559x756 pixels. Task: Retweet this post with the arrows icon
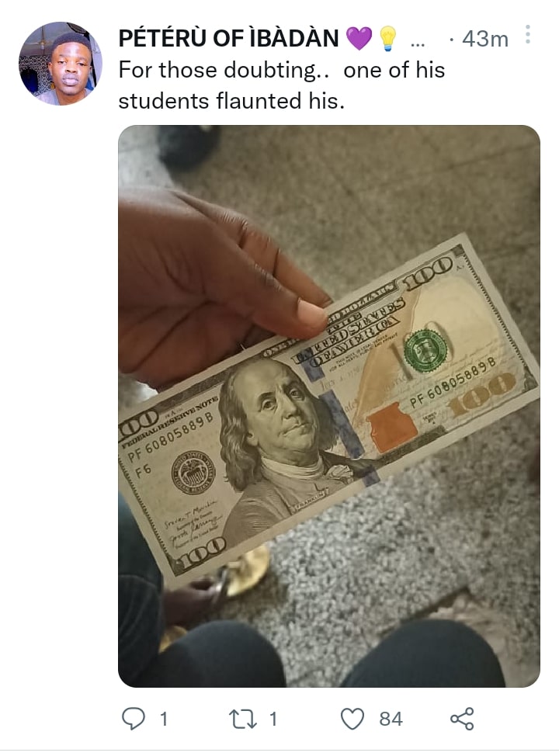point(243,719)
